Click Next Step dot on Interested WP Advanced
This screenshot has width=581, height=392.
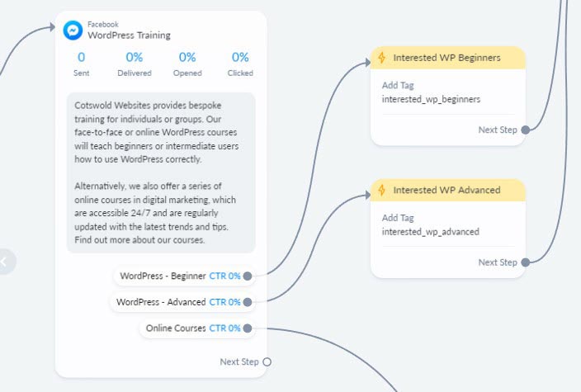click(x=526, y=262)
